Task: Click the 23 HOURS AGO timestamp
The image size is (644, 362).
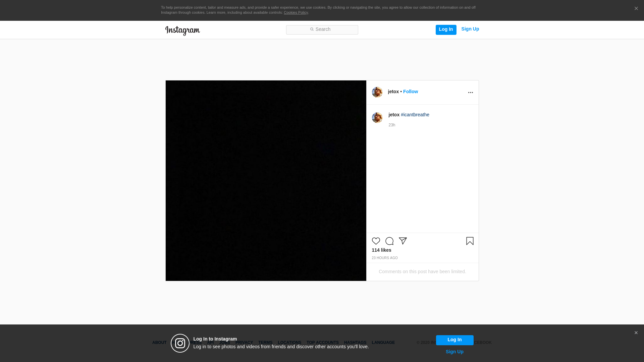Action: (x=385, y=258)
